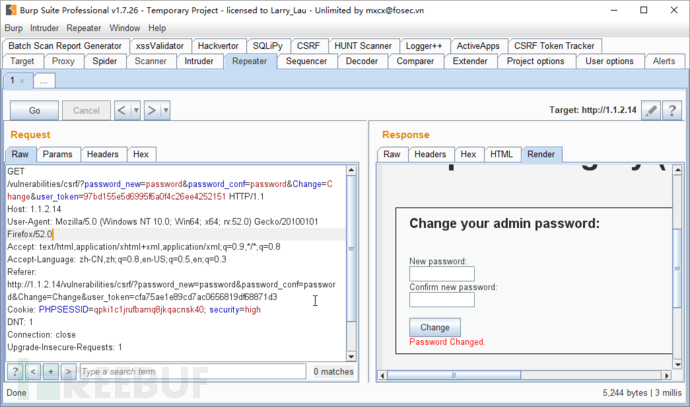Switch to xssValidator tab

point(160,46)
